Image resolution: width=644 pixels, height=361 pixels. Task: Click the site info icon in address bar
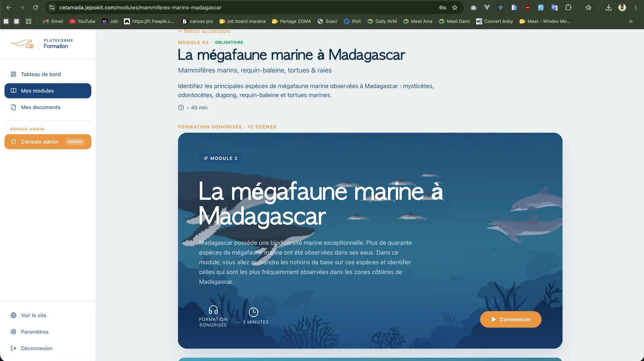(52, 7)
